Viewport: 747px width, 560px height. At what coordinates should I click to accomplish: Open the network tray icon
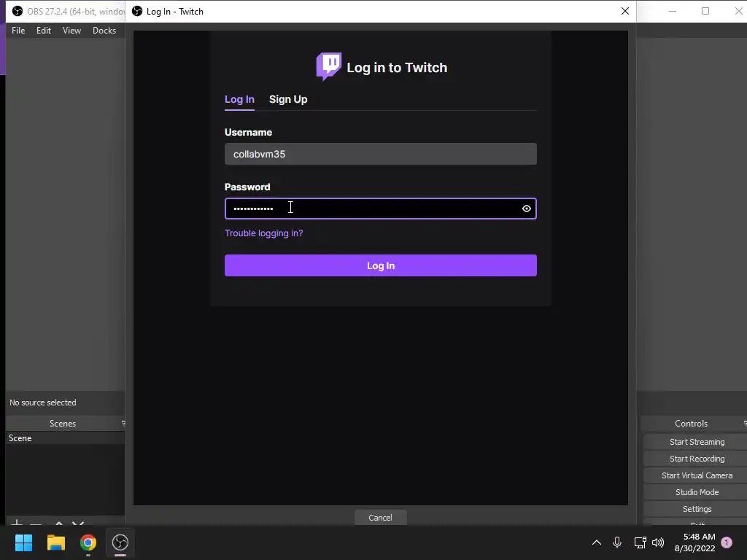click(640, 542)
